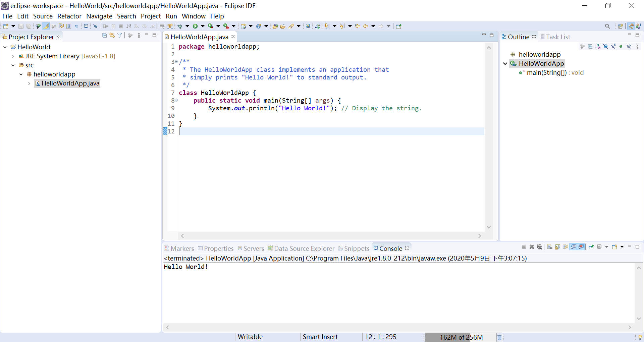This screenshot has height=342, width=644.
Task: Click the toolbar Search magnifier icon
Action: 607,26
